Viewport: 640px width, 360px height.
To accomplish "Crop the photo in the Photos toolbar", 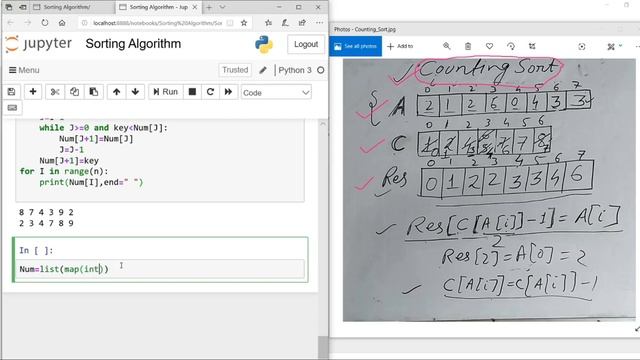I will [532, 46].
